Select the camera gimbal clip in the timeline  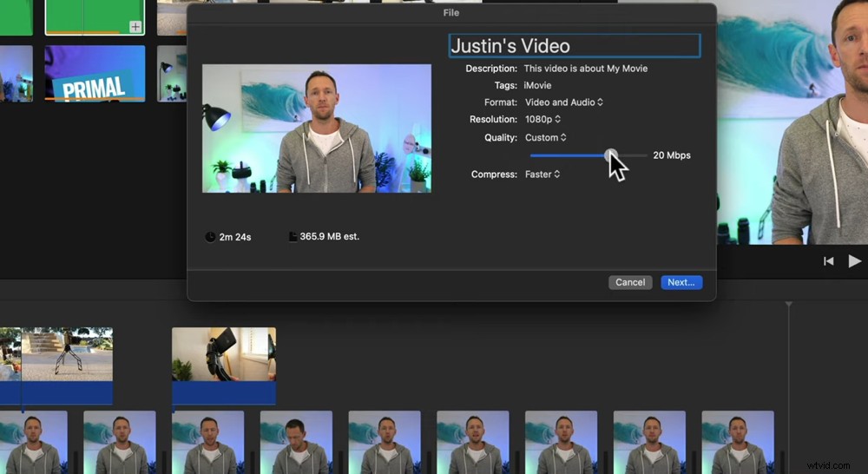[224, 365]
